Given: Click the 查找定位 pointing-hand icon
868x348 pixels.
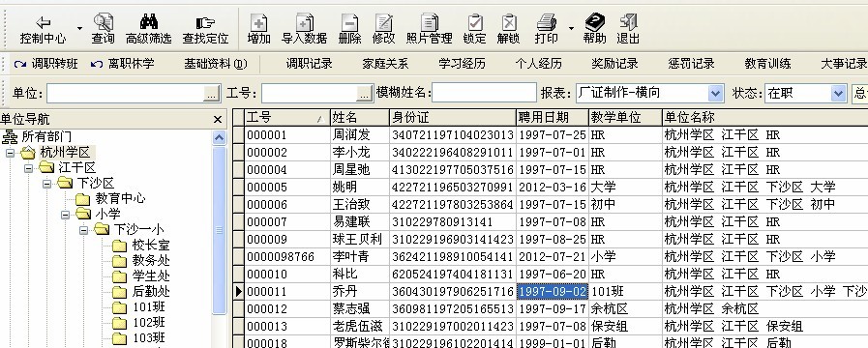Looking at the screenshot, I should (205, 22).
